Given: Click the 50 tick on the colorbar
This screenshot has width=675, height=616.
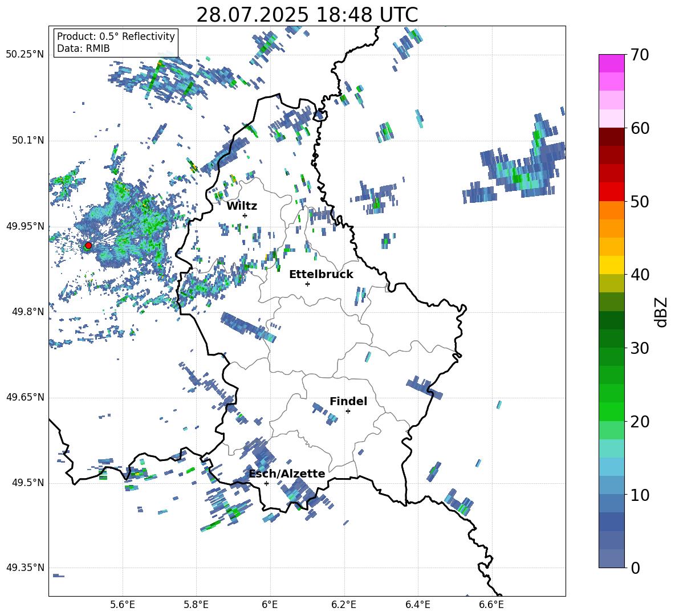Looking at the screenshot, I should point(640,202).
